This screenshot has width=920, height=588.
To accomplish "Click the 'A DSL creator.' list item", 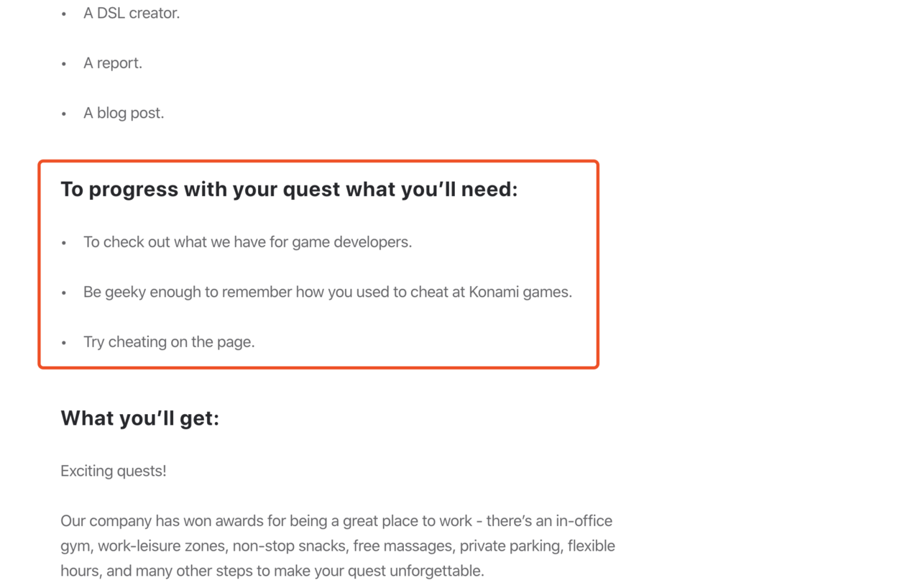I will [x=132, y=13].
